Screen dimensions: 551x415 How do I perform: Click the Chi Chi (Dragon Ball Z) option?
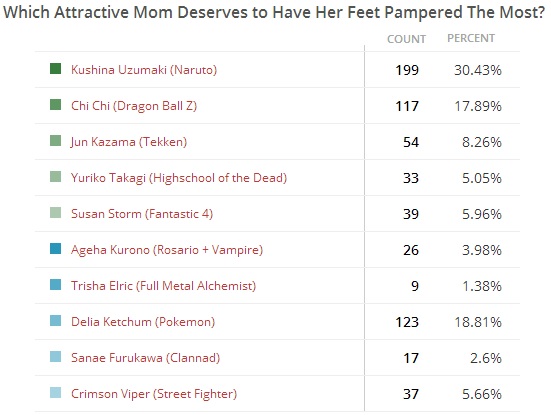134,106
